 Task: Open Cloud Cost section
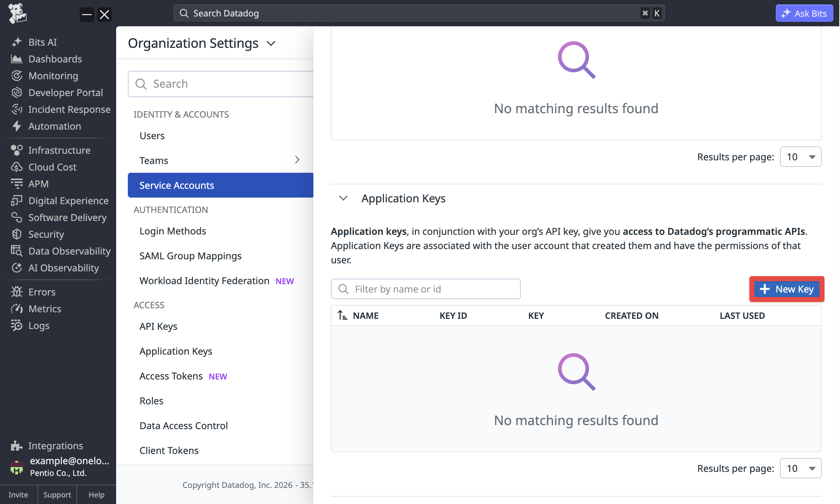pos(44,167)
